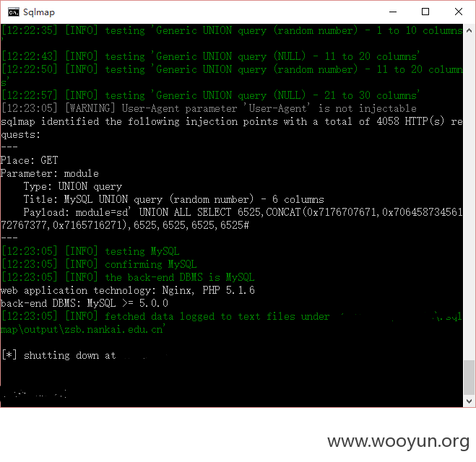The height and width of the screenshot is (462, 476).
Task: Click the payload continuation '72767377,0x7165716271' line
Action: [125, 225]
